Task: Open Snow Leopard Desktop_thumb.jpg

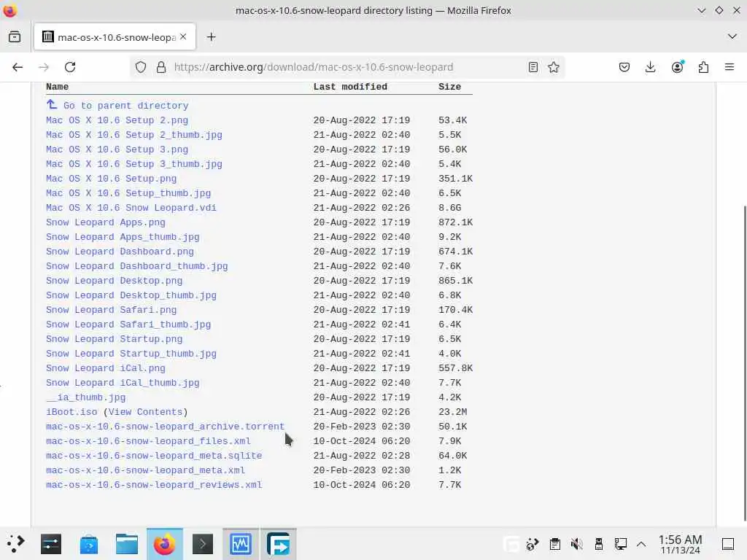Action: click(x=131, y=295)
